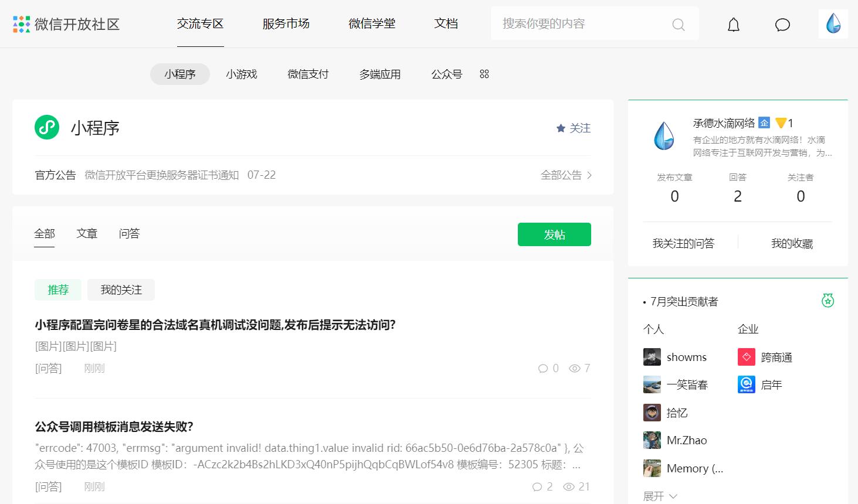Open the Mr.Zhao avatar
This screenshot has width=858, height=504.
point(652,440)
